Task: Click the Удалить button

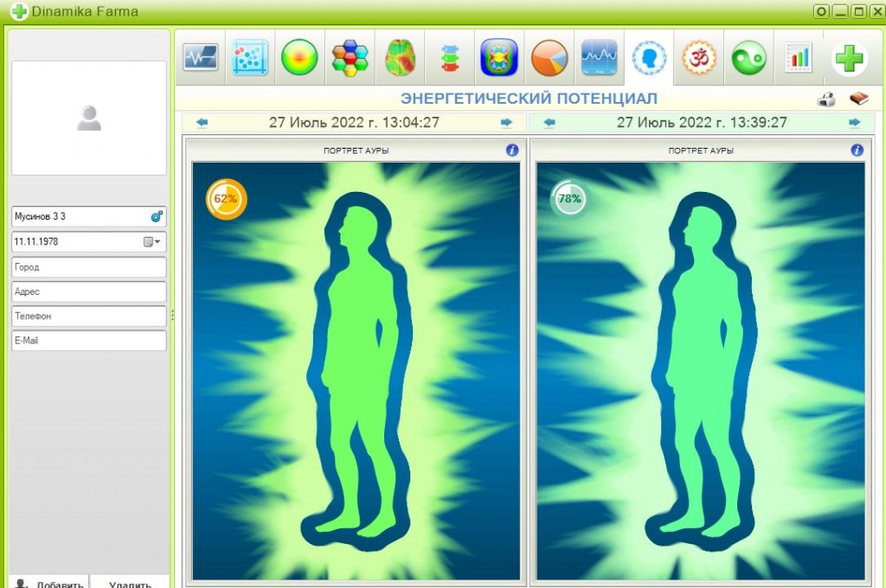Action: click(130, 583)
